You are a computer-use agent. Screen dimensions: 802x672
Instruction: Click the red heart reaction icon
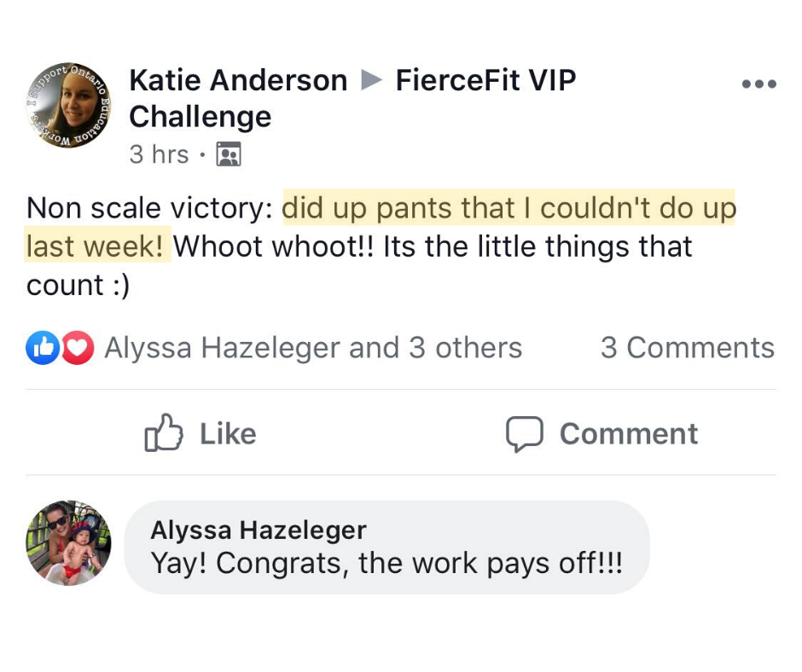(x=78, y=348)
